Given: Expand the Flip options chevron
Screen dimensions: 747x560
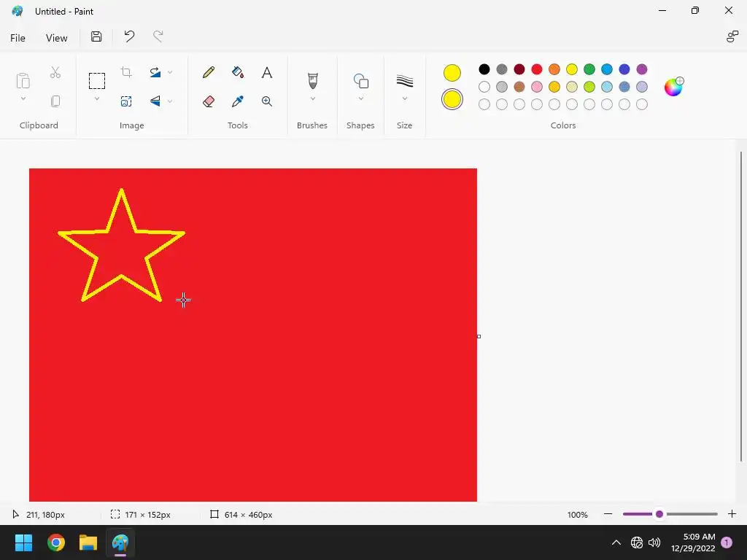Looking at the screenshot, I should click(170, 101).
